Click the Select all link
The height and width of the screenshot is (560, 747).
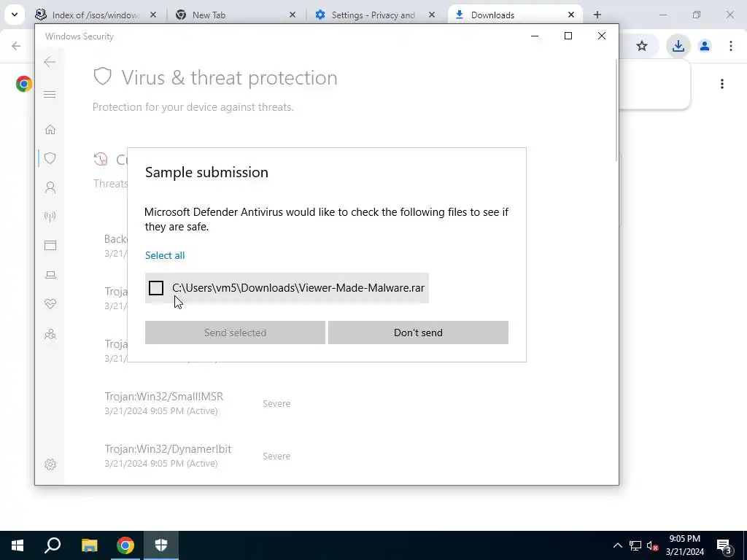[165, 255]
